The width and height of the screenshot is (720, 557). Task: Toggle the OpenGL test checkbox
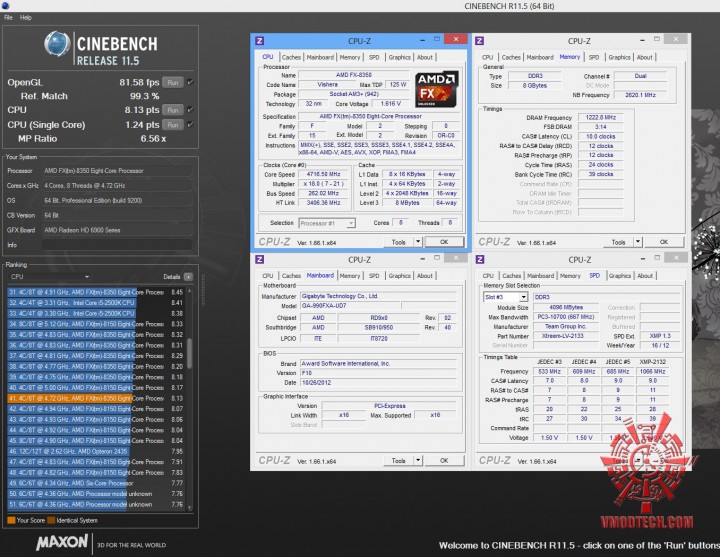pos(190,82)
